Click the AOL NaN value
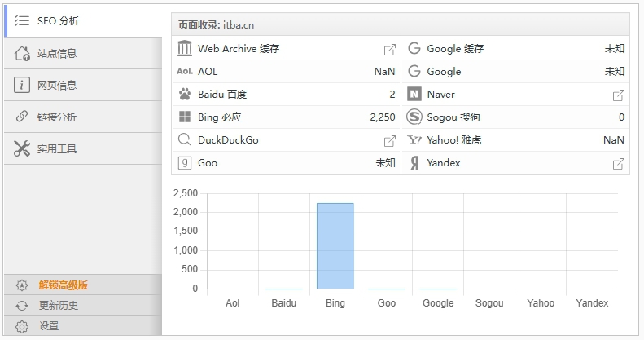Image resolution: width=644 pixels, height=340 pixels. 384,72
